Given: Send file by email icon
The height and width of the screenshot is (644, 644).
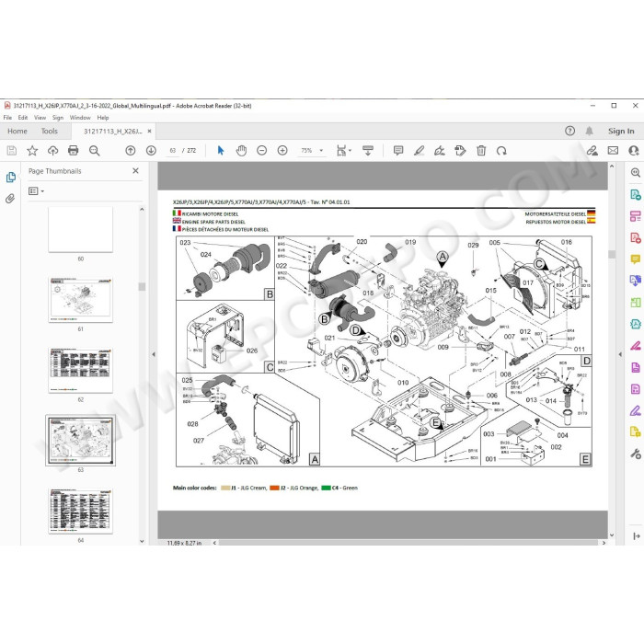Looking at the screenshot, I should [613, 151].
